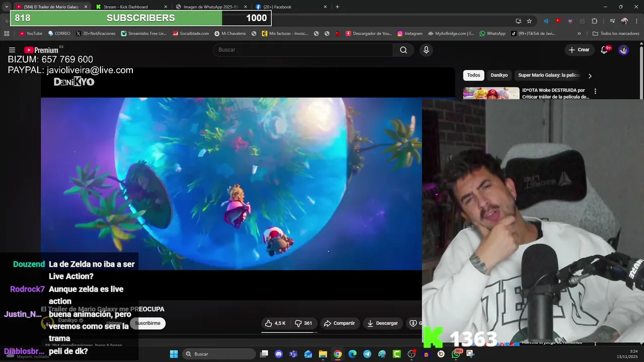Open Mis facturas bookmark
644x362 pixels.
coord(285,34)
